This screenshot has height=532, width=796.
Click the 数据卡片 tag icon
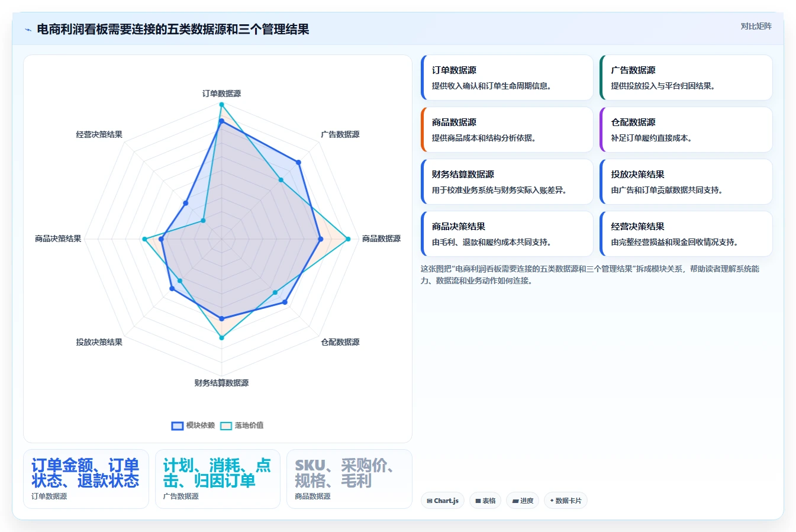point(552,501)
